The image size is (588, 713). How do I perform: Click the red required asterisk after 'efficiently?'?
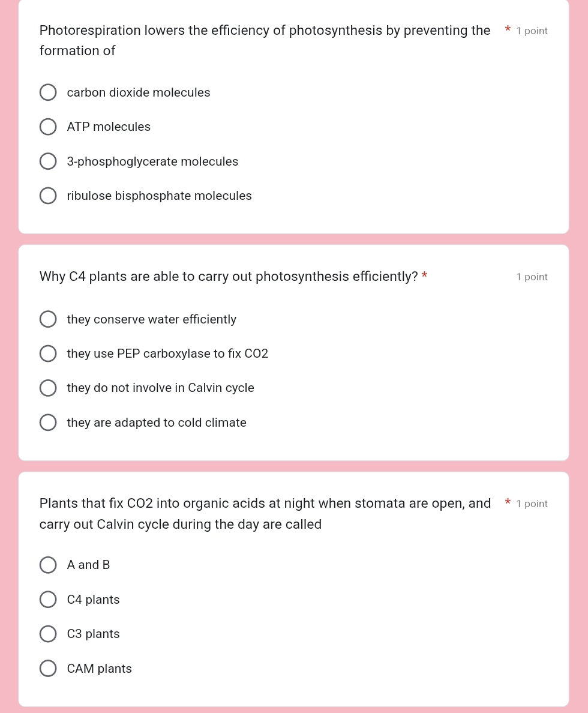425,276
